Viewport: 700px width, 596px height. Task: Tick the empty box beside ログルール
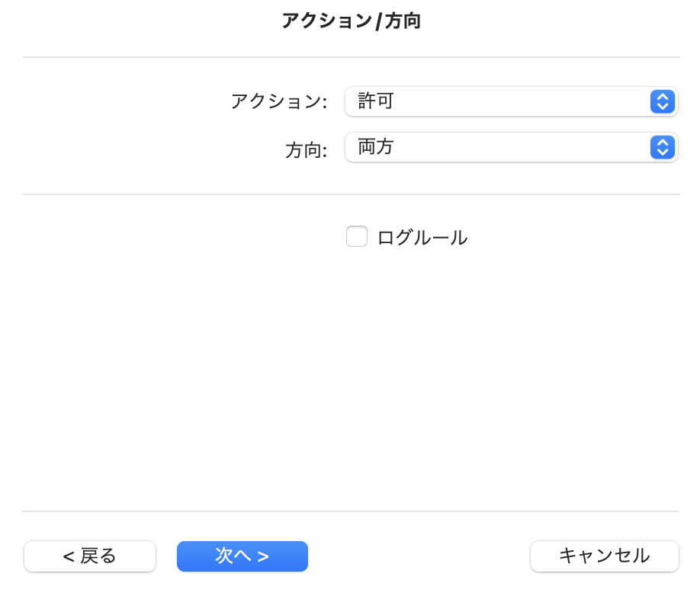click(357, 236)
